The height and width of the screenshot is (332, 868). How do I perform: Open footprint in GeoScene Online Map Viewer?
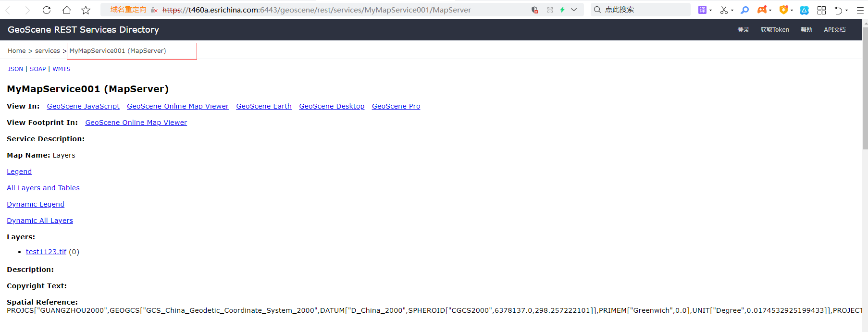(136, 123)
